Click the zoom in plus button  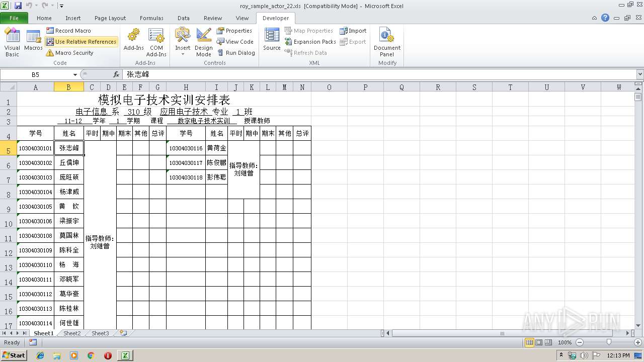(637, 342)
